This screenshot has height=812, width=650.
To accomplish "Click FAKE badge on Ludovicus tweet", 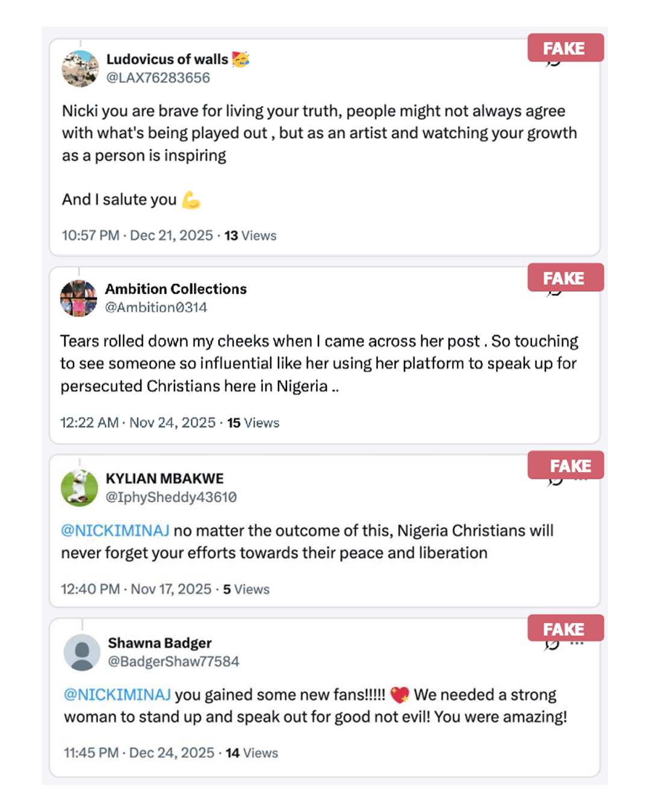I will point(565,48).
